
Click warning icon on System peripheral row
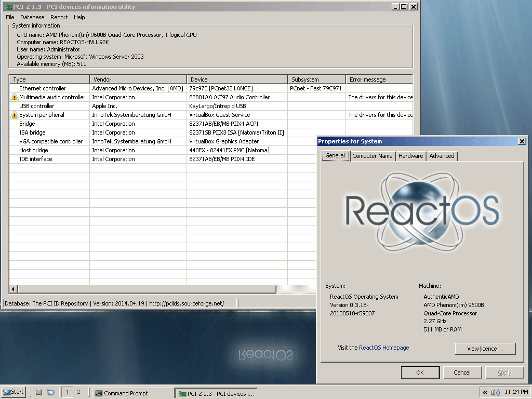click(14, 115)
